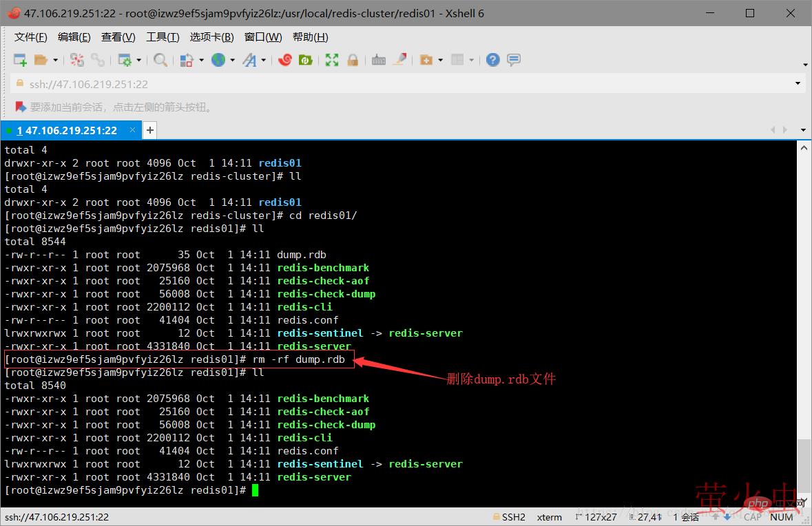Toggle full screen mode icon

point(332,61)
